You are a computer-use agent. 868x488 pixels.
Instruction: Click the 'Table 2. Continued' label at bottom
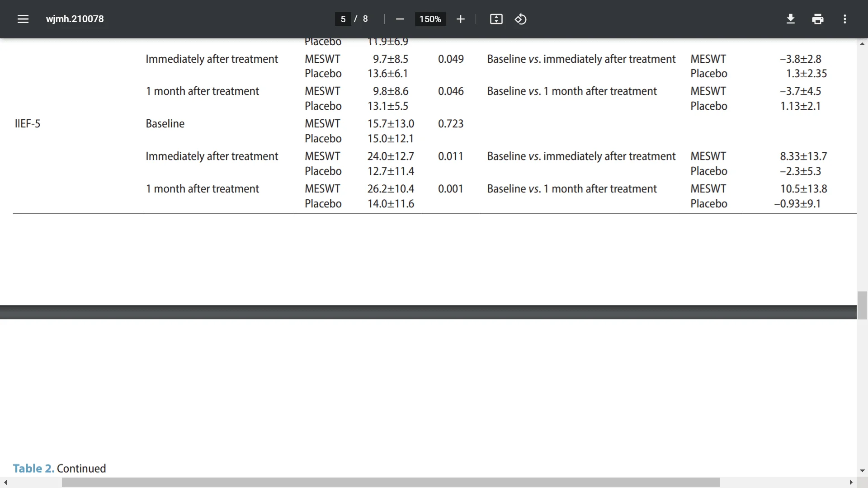[59, 468]
